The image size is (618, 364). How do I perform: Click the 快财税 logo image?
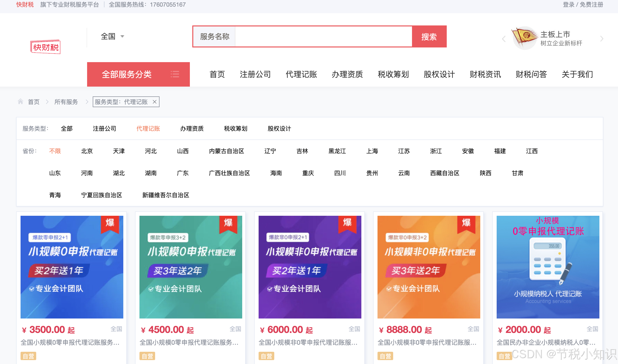click(45, 47)
